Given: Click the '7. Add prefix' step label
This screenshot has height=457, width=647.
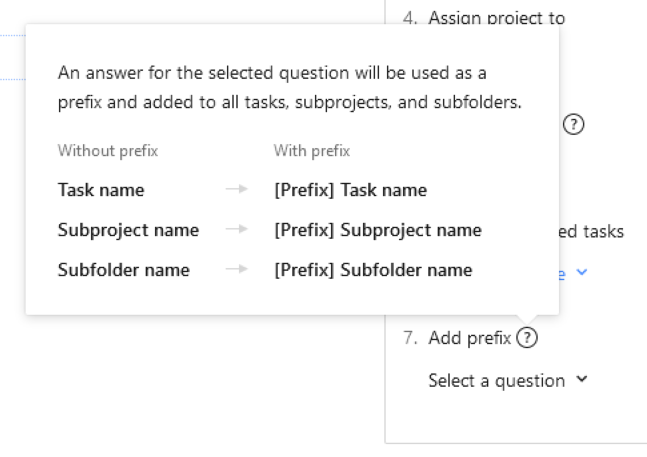Looking at the screenshot, I should (457, 338).
